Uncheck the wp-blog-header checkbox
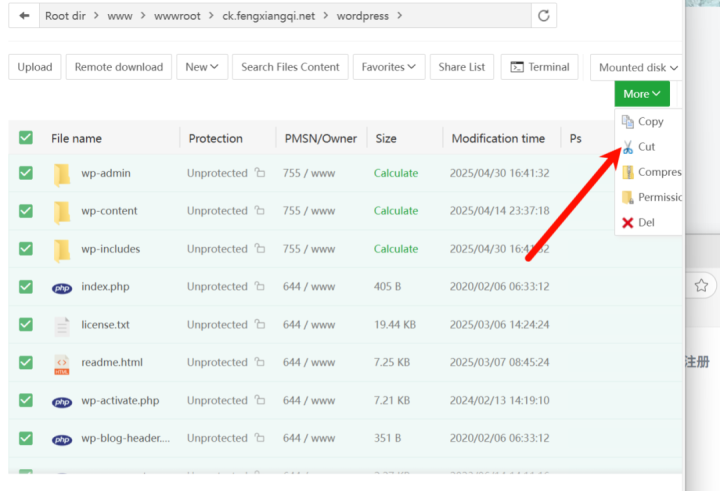 point(26,438)
